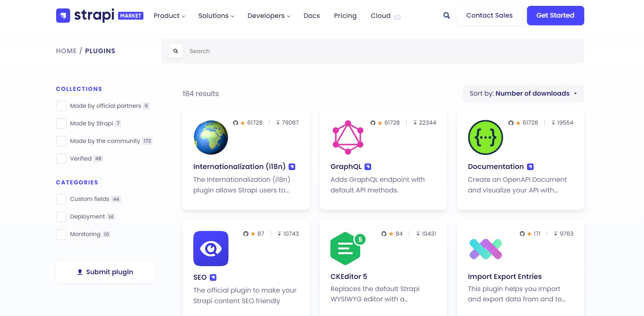
Task: Click the Submit plugin button
Action: pyautogui.click(x=105, y=272)
